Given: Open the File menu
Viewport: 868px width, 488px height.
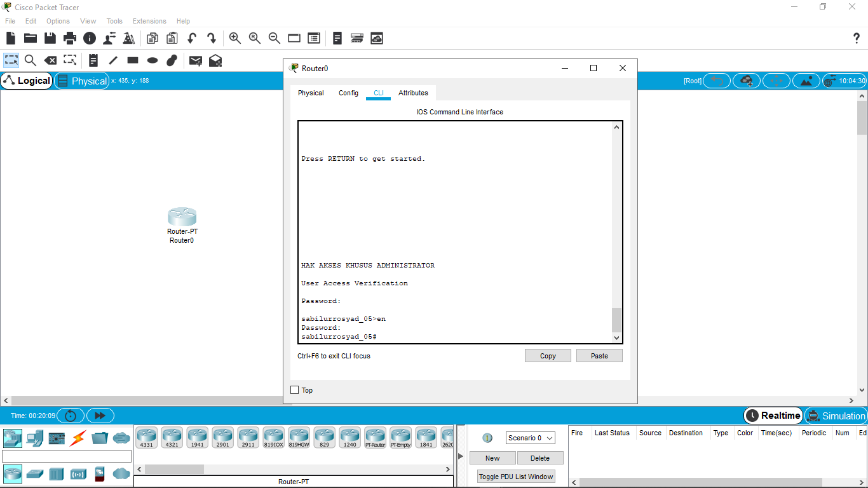Looking at the screenshot, I should pos(10,21).
